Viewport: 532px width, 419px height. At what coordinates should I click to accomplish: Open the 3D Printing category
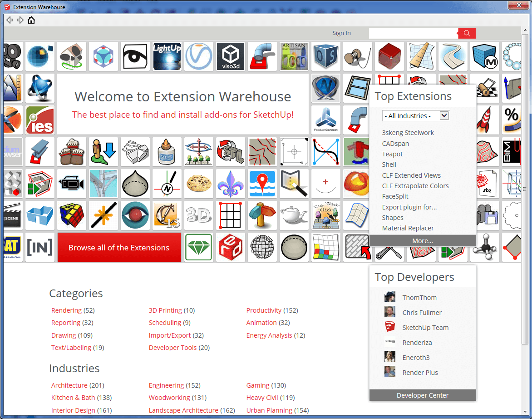tap(165, 310)
